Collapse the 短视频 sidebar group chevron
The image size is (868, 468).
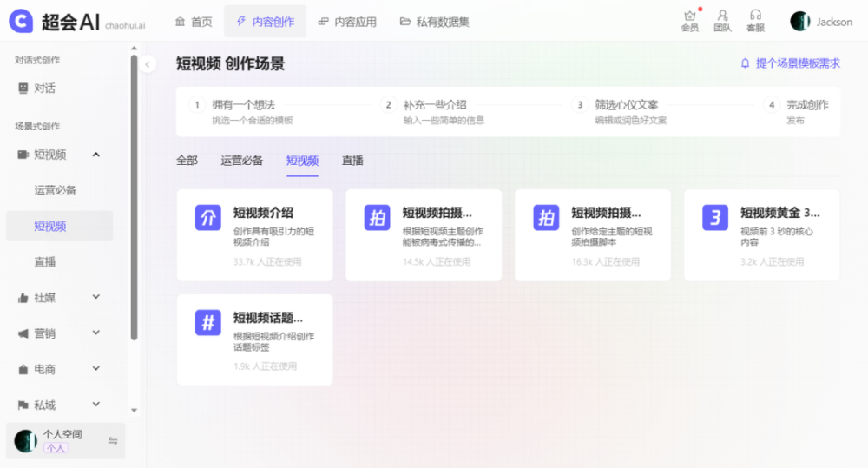point(95,155)
